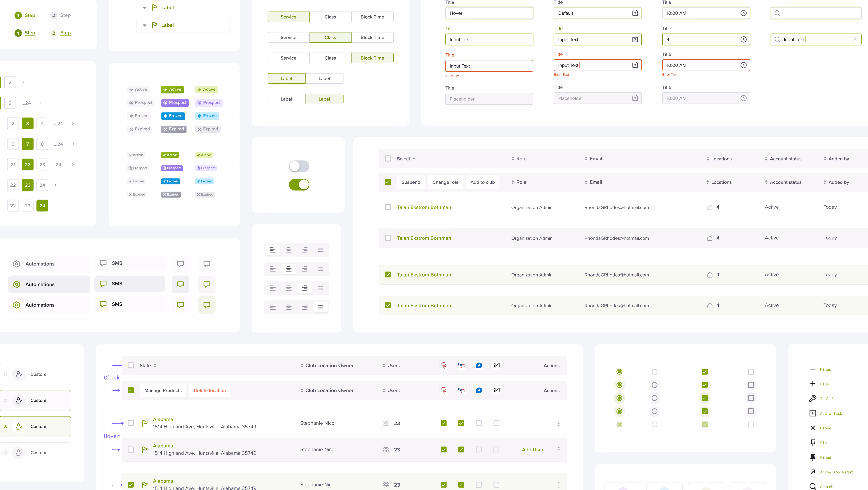Image resolution: width=868 pixels, height=490 pixels.
Task: Sort Club Location Owner in State header row
Action: coord(301,366)
